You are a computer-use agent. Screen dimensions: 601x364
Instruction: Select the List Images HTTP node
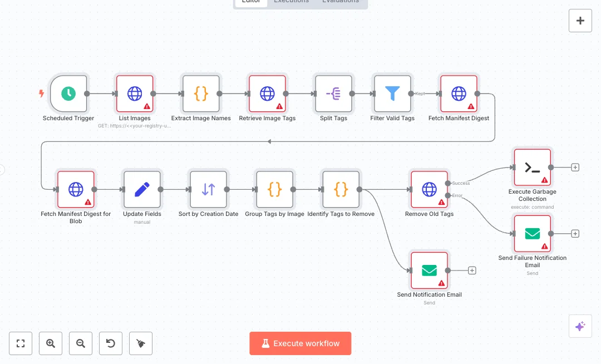coord(135,94)
